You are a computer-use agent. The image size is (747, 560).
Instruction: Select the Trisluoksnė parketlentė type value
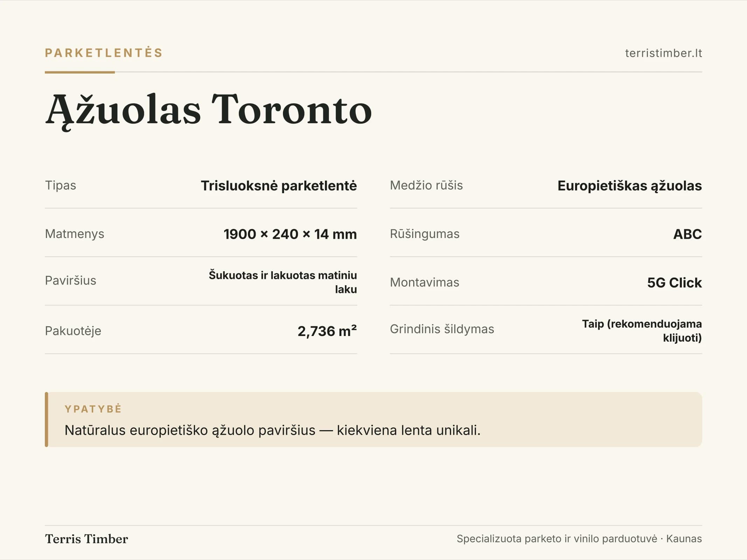[x=279, y=186]
